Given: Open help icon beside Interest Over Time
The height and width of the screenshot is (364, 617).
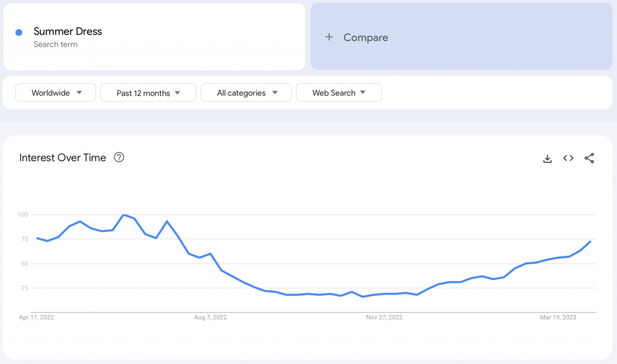Looking at the screenshot, I should click(119, 157).
